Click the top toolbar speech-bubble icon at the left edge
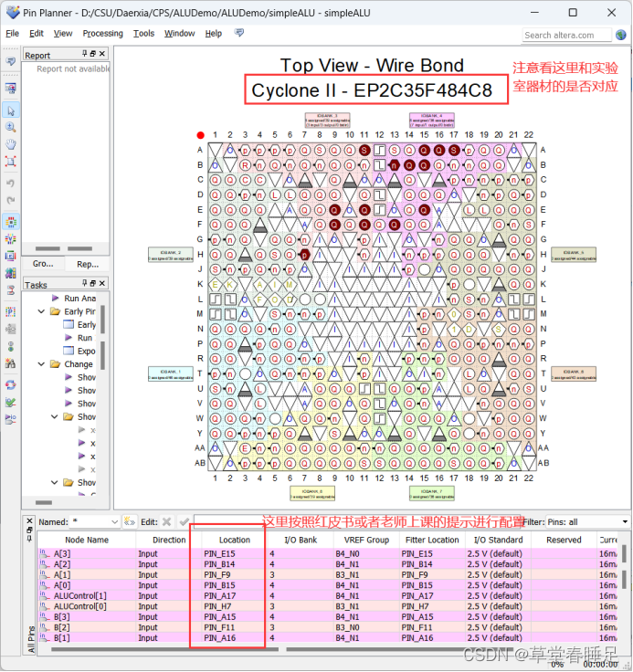 pyautogui.click(x=11, y=61)
